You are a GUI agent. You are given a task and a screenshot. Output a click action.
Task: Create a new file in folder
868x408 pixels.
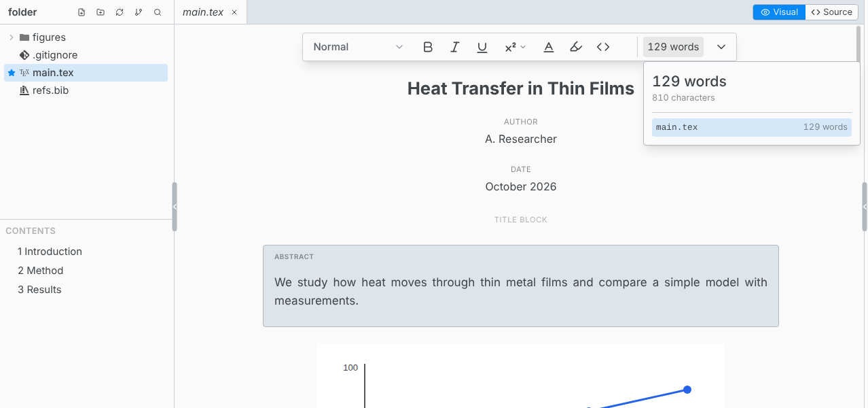click(82, 12)
